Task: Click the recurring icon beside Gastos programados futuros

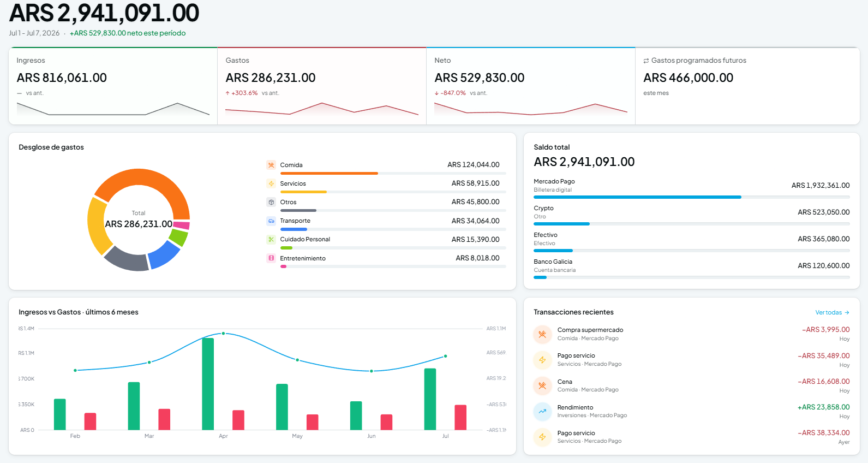Action: coord(646,61)
